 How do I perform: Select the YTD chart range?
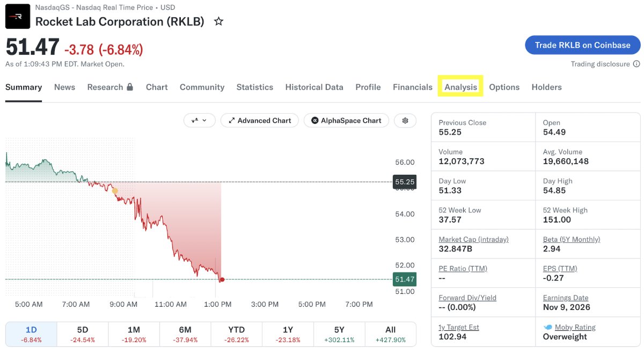click(x=237, y=334)
